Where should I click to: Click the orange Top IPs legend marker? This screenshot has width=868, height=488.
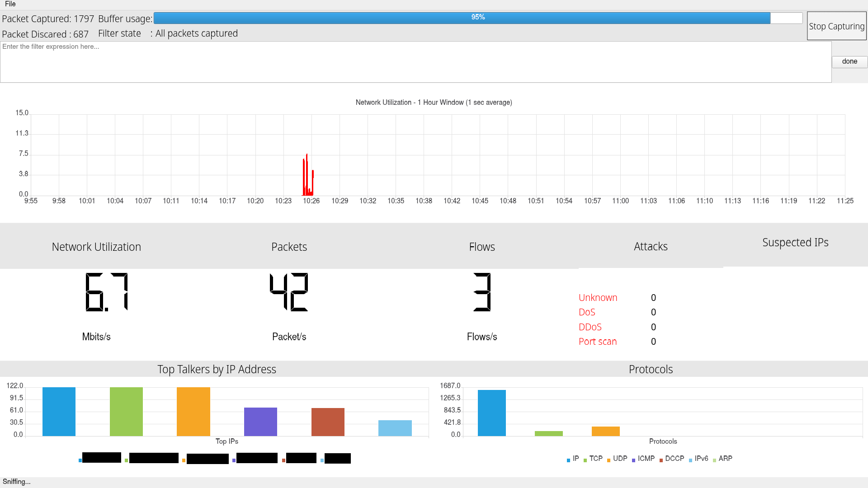184,460
